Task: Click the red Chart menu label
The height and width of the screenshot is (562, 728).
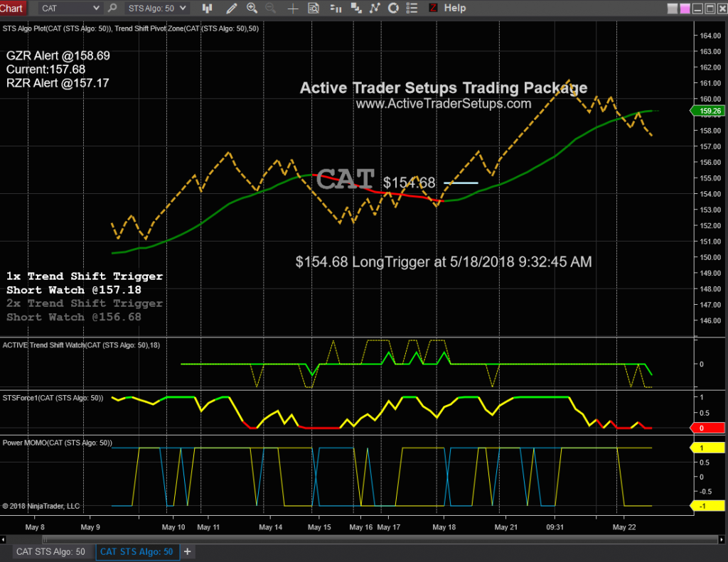Action: pyautogui.click(x=12, y=8)
